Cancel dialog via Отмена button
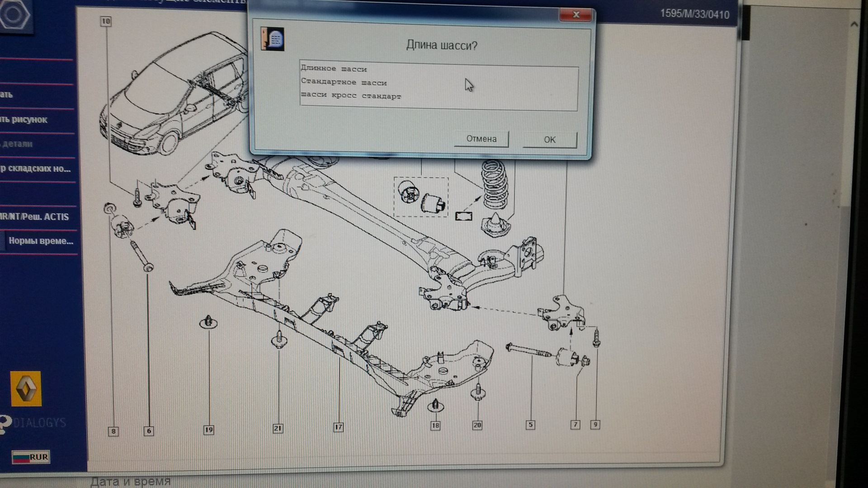868x488 pixels. (x=481, y=139)
